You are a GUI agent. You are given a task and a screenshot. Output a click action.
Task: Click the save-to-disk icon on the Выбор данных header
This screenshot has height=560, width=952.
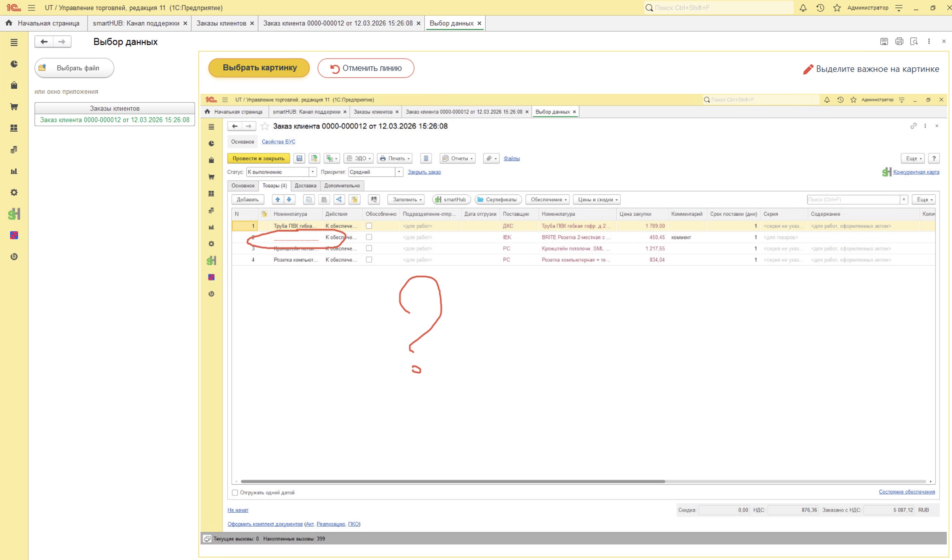click(884, 42)
